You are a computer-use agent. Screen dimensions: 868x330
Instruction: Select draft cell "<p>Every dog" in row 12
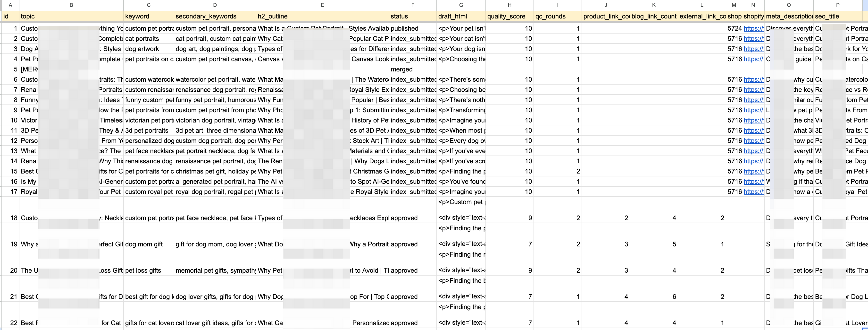(x=461, y=141)
